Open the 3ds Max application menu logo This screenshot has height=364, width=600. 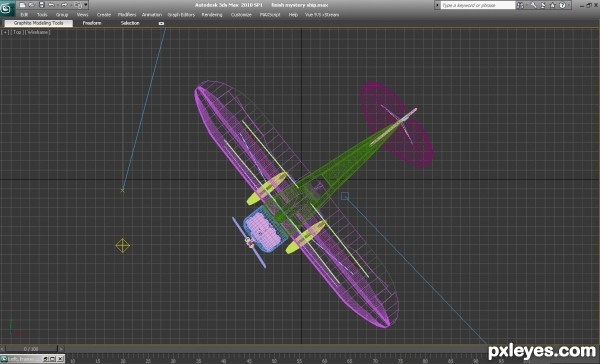pyautogui.click(x=7, y=8)
